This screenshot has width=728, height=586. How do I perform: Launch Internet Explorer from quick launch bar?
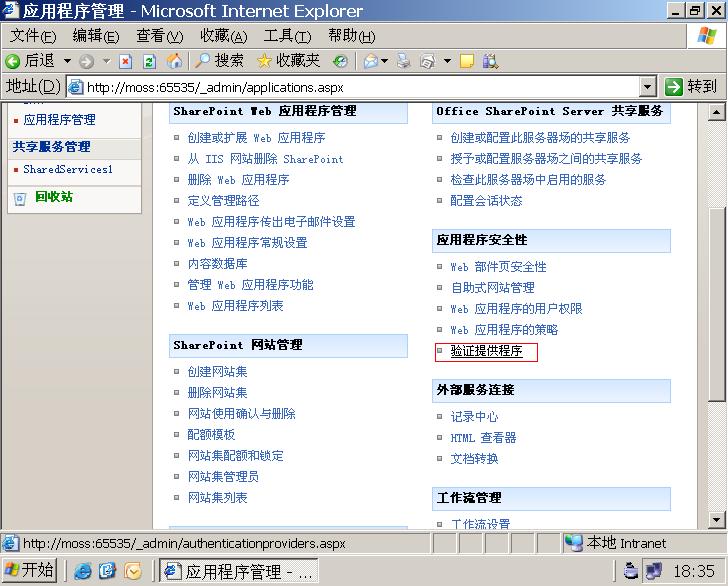tap(83, 571)
